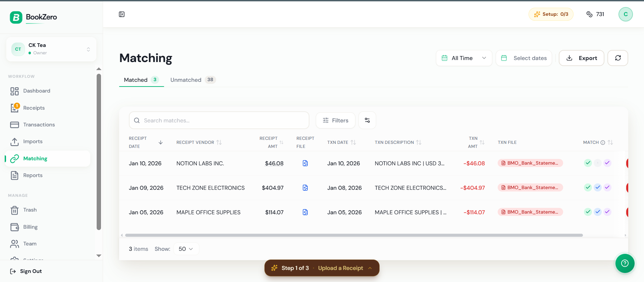
Task: Open the user avatar C menu
Action: click(x=625, y=14)
